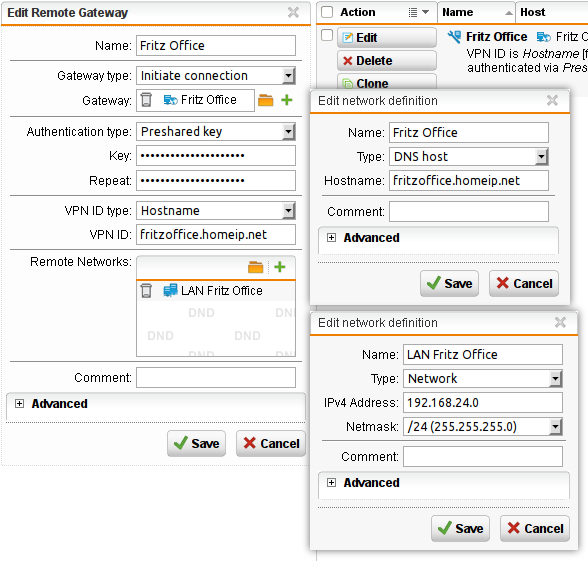
Task: Expand Advanced in Fritz Office definition dialog
Action: (x=331, y=237)
